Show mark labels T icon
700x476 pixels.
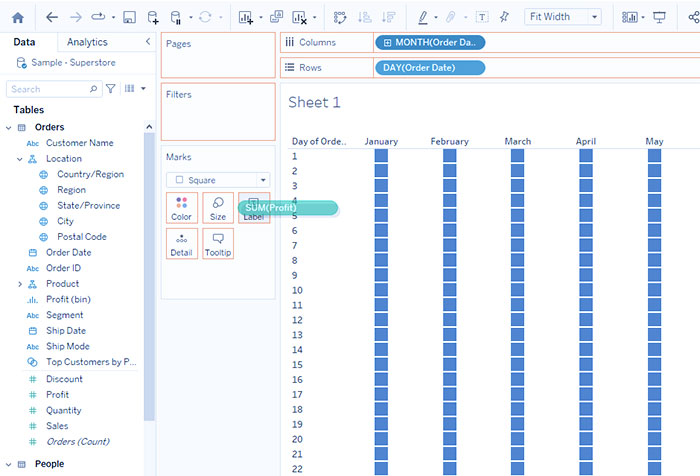pos(482,17)
